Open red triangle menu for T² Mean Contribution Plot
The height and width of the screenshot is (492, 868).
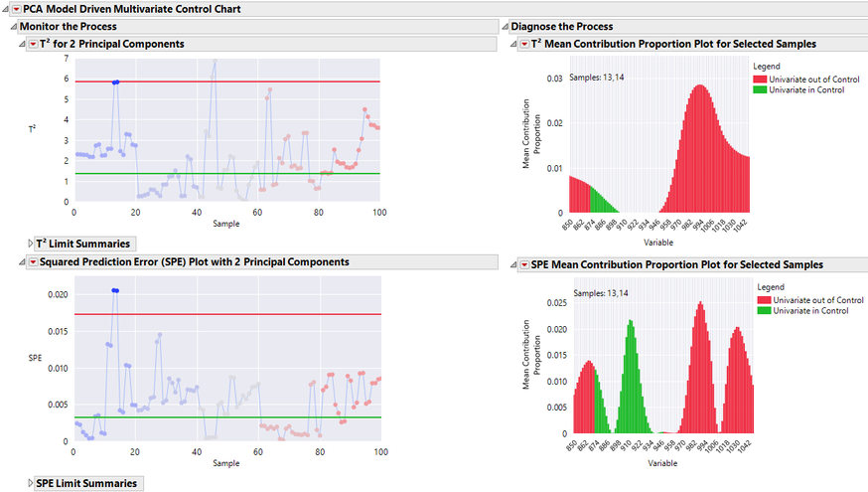[524, 44]
